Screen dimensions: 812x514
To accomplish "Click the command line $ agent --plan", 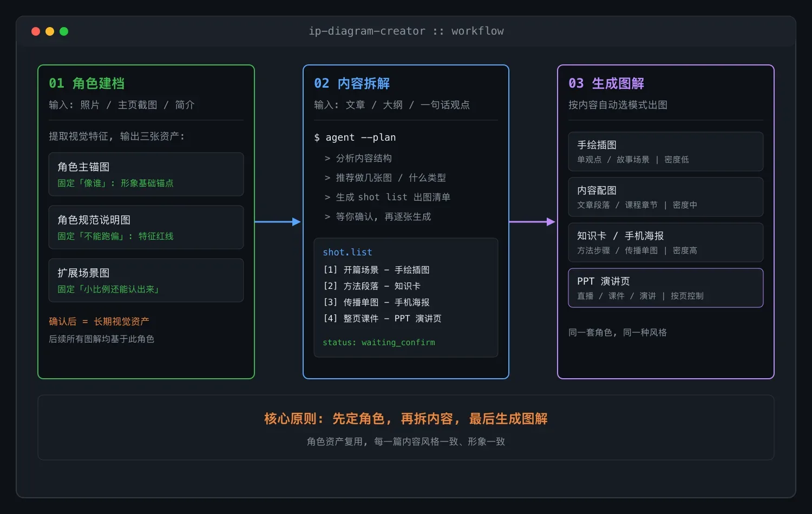I will (355, 137).
